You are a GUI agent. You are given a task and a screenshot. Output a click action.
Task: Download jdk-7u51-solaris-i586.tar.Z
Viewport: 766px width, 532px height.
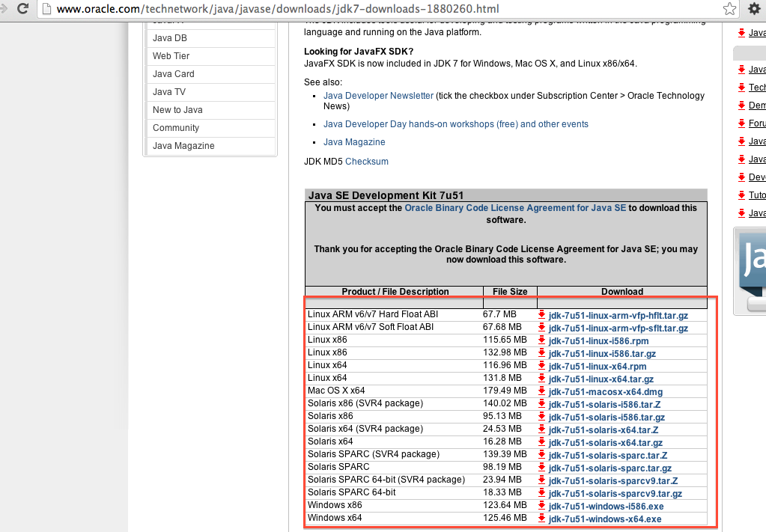(x=605, y=405)
